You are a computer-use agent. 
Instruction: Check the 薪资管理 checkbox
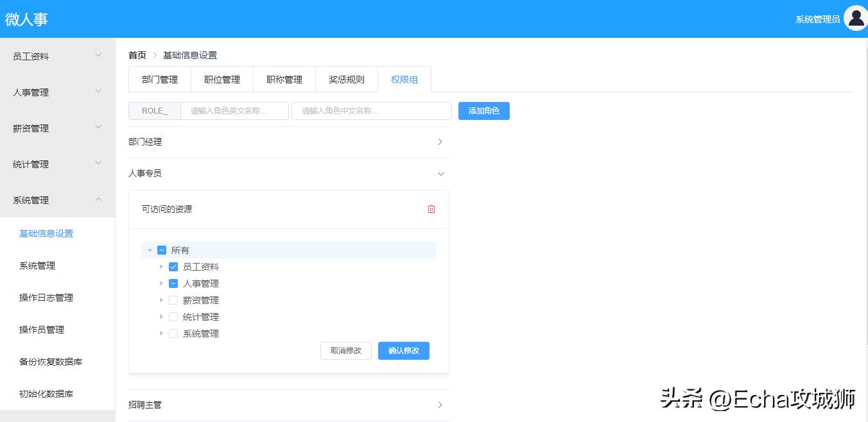pyautogui.click(x=173, y=300)
